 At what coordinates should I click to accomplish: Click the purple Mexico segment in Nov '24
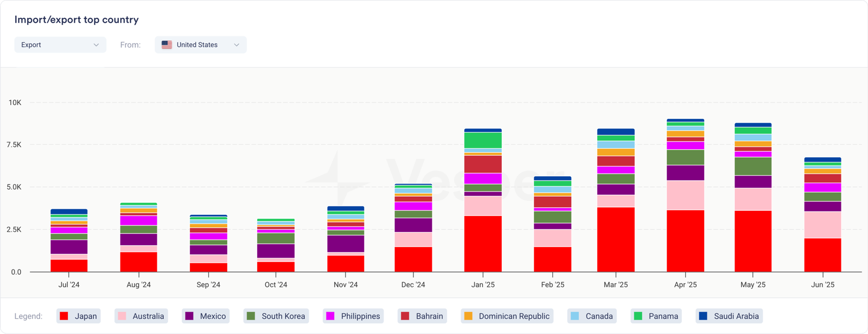pyautogui.click(x=346, y=243)
